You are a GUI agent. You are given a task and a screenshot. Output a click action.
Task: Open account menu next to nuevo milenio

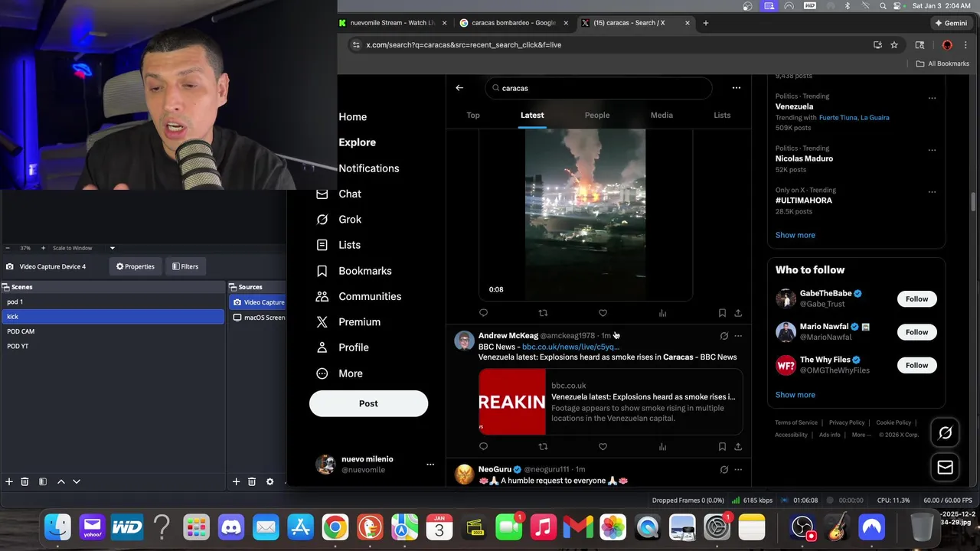point(430,465)
